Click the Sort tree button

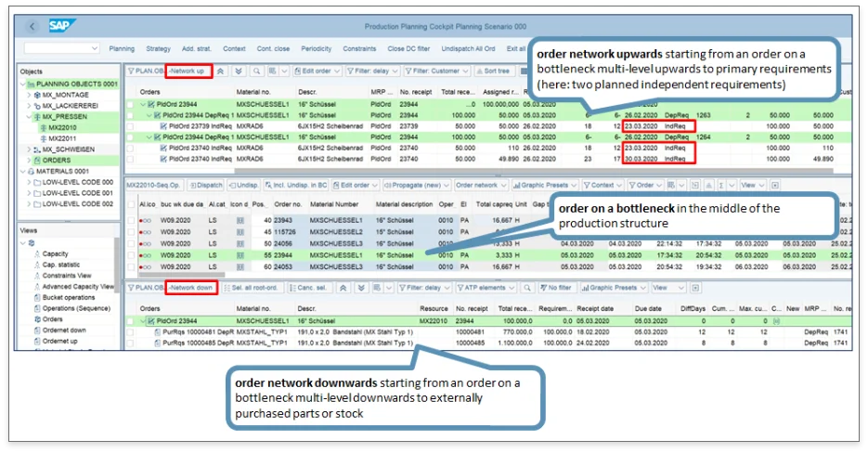click(493, 71)
